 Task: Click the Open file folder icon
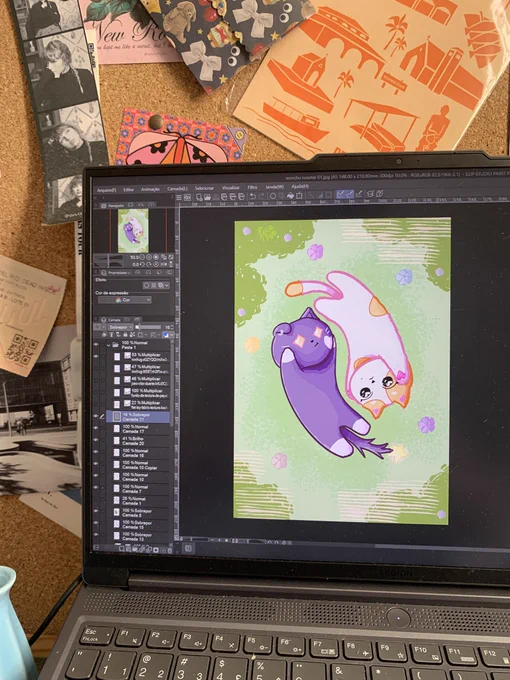click(x=207, y=197)
